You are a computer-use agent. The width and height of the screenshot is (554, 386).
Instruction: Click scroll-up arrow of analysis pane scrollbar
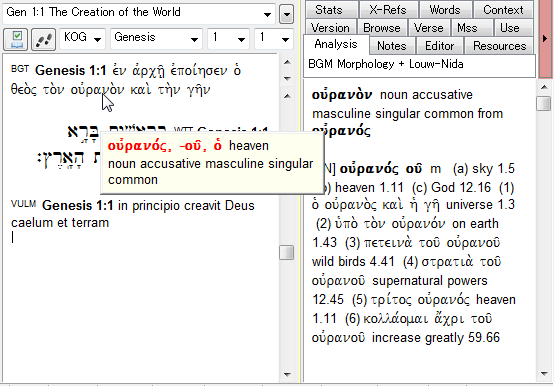tap(544, 87)
